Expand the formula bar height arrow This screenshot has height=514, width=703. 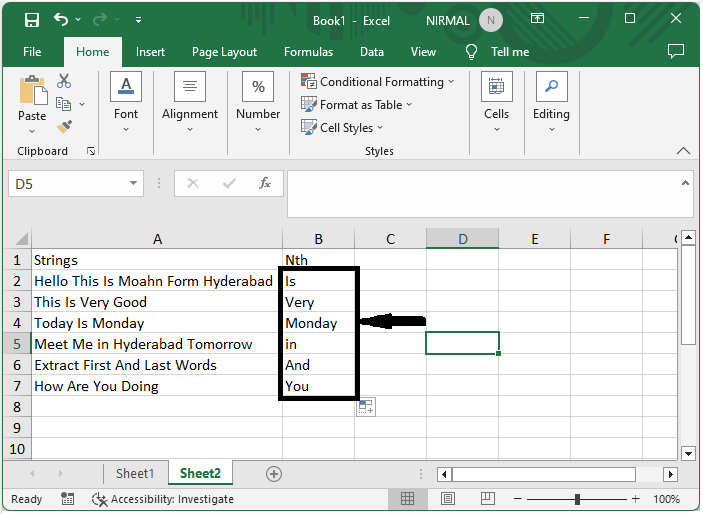coord(685,183)
